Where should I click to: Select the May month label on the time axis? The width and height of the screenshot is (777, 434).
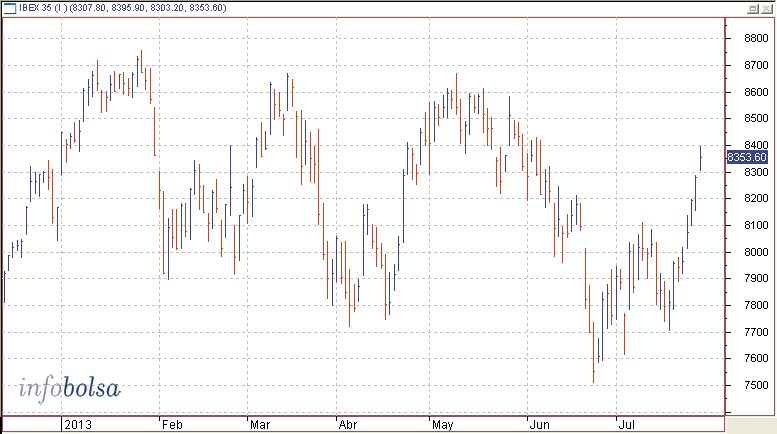point(443,425)
